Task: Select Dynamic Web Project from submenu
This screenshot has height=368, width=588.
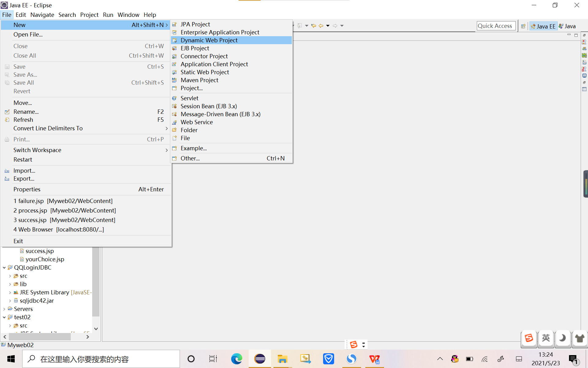Action: click(209, 40)
